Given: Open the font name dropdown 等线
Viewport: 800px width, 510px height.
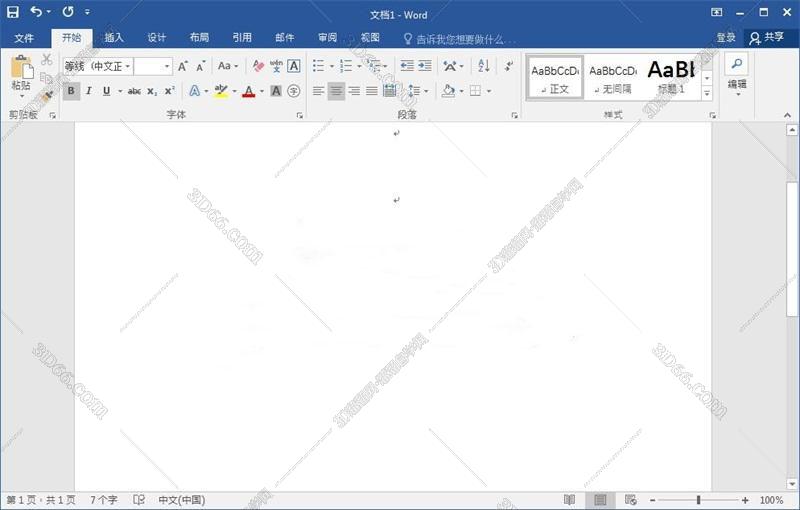Looking at the screenshot, I should 98,66.
